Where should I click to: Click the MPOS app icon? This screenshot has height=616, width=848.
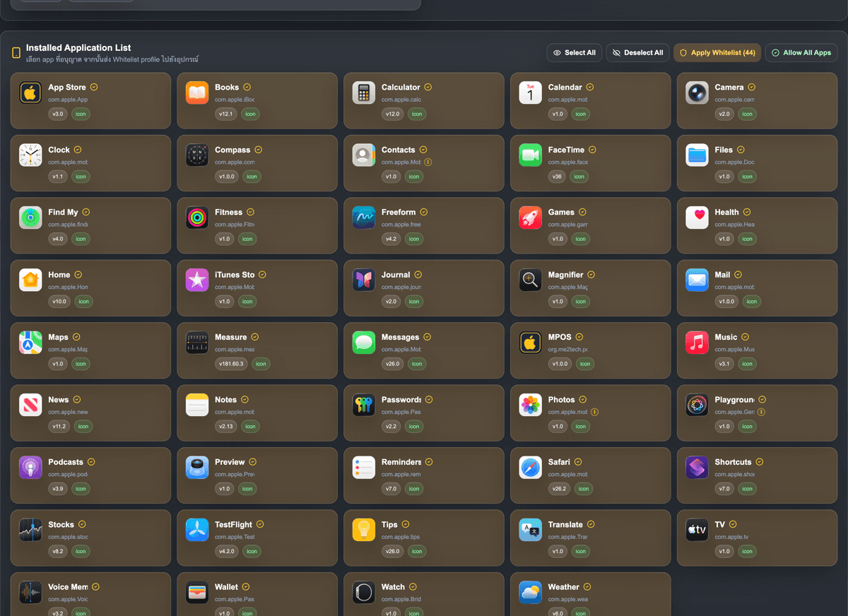tap(531, 343)
